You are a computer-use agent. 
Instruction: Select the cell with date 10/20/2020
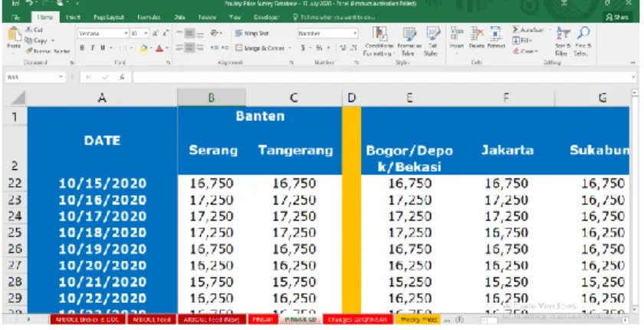click(102, 265)
